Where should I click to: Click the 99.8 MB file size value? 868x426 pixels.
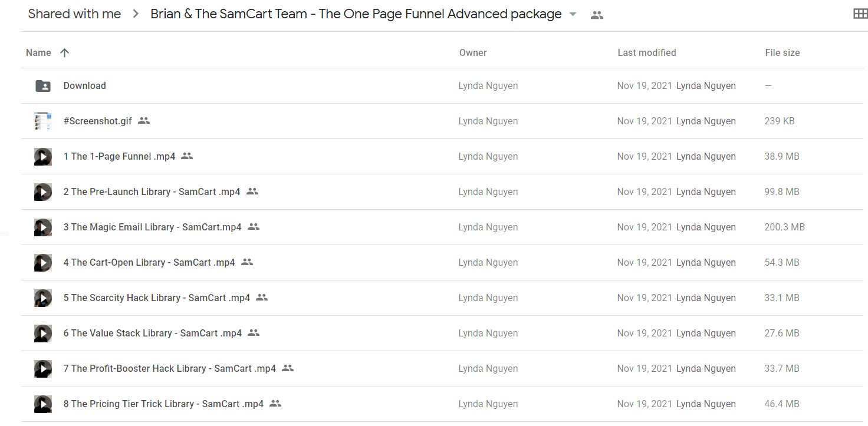point(782,191)
